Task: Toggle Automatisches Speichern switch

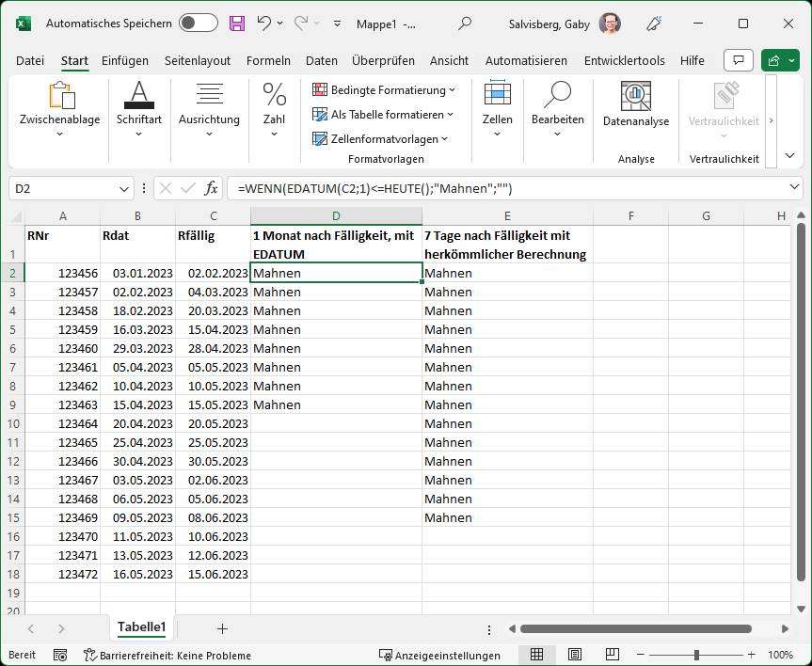Action: 198,24
